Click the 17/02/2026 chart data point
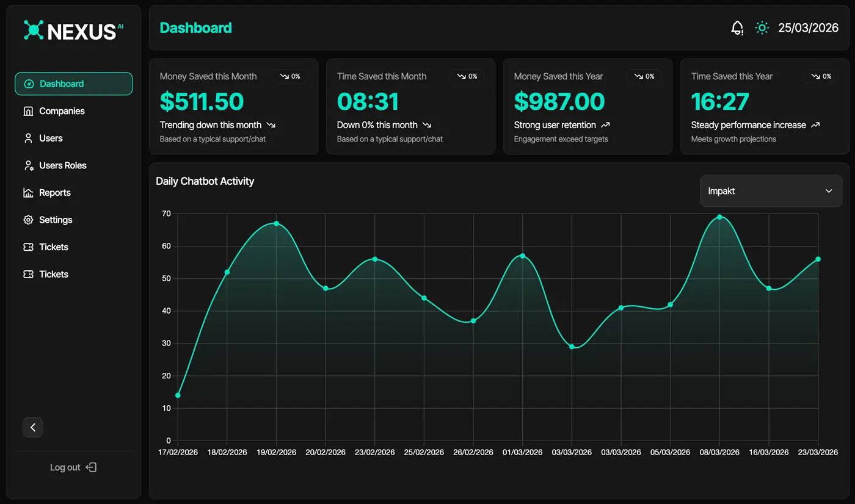 [x=178, y=395]
